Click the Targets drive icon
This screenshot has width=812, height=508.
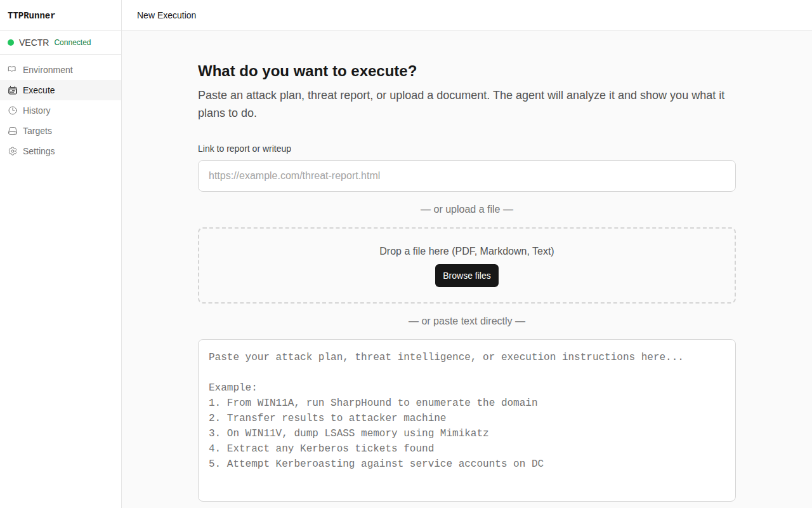click(12, 131)
